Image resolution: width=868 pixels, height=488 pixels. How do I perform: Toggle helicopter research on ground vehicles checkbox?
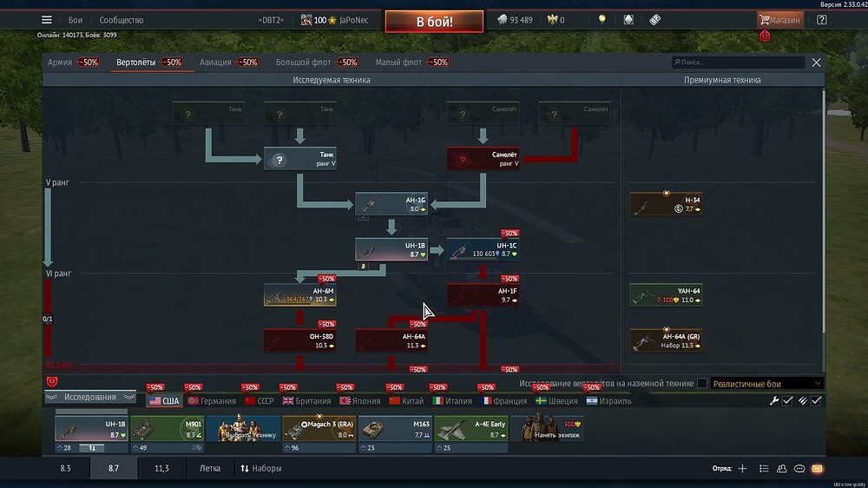point(702,383)
